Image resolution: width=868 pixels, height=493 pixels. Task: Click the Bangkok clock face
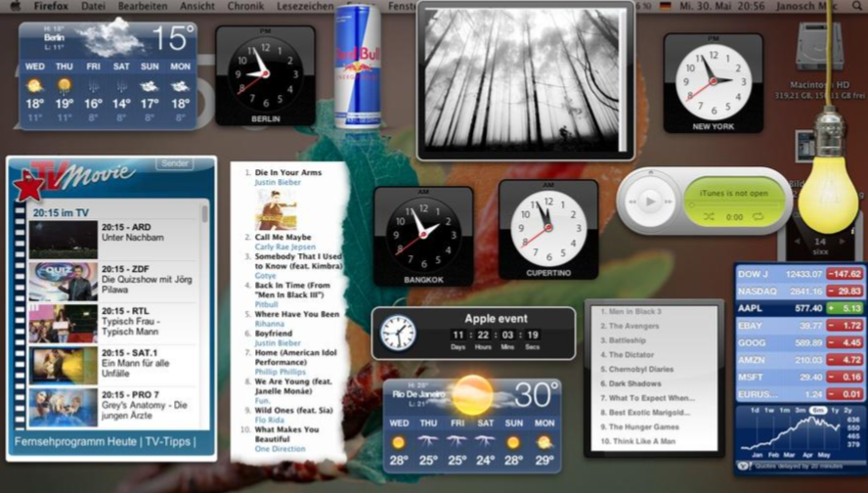[x=423, y=235]
